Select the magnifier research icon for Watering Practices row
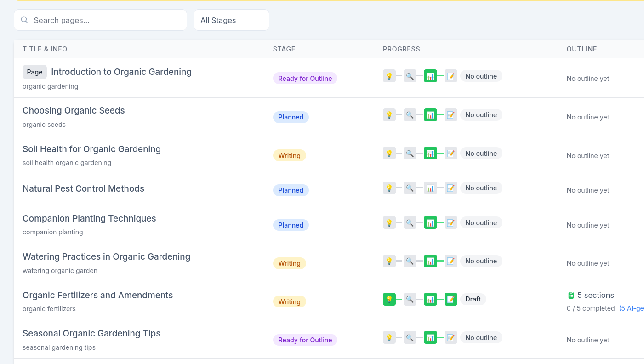Viewport: 644px width, 364px height. click(x=410, y=261)
